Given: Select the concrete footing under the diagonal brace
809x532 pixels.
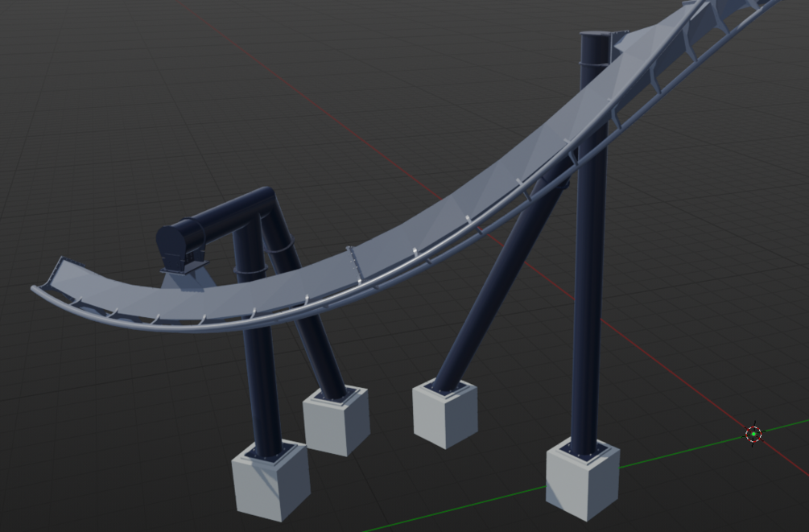Looking at the screenshot, I should tap(445, 414).
